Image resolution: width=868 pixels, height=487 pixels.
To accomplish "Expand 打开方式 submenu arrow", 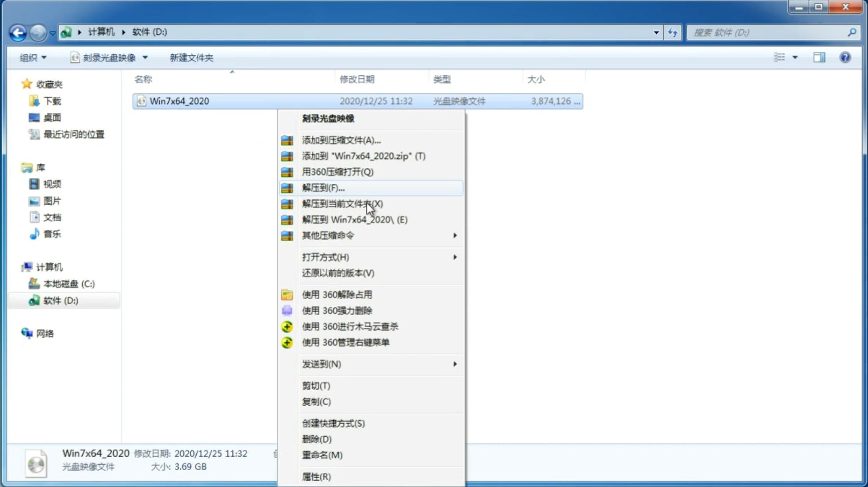I will click(x=455, y=256).
